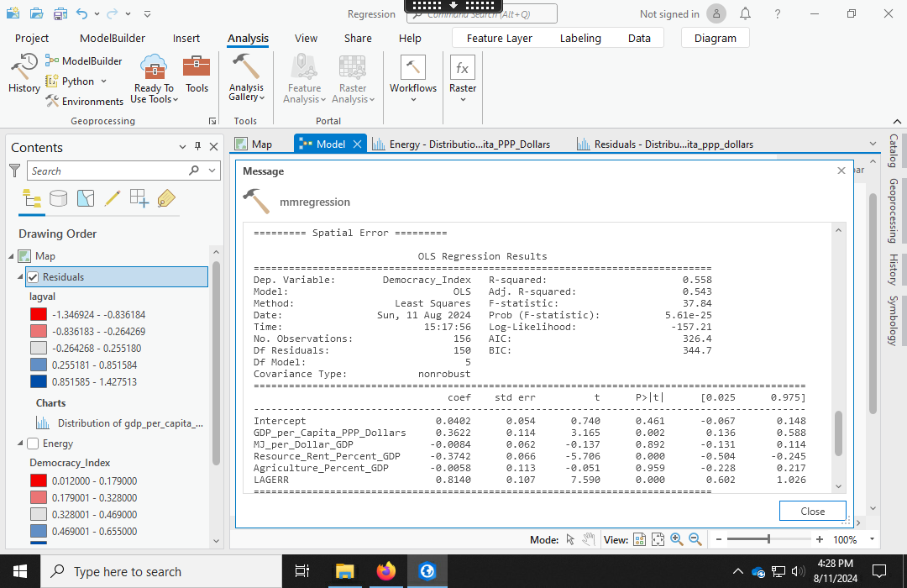Open Firefox from the taskbar
This screenshot has width=907, height=588.
point(385,571)
